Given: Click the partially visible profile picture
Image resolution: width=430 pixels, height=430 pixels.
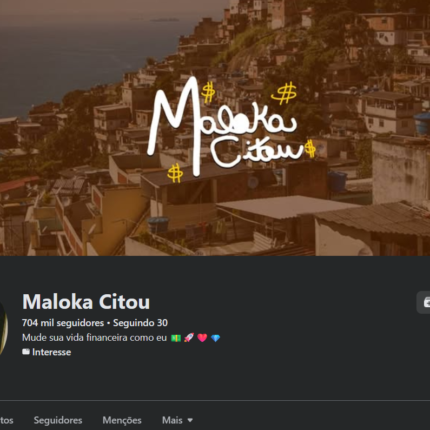Looking at the screenshot, I should [x=3, y=327].
